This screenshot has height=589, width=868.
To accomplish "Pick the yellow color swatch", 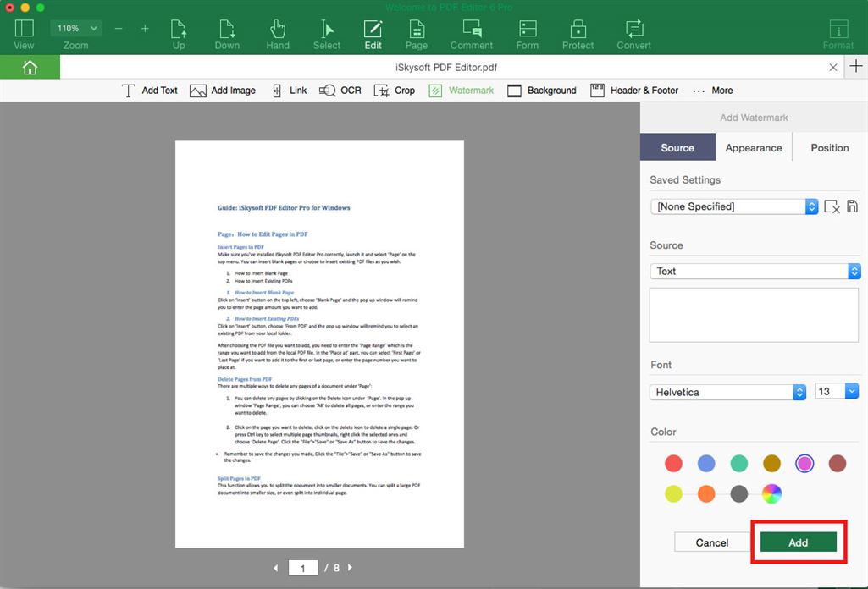I will 673,494.
